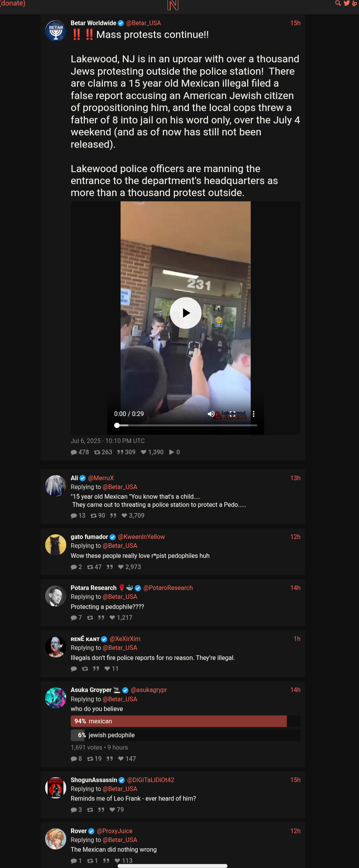Open the @MerruX profile link
This screenshot has height=868, width=359.
tap(101, 478)
